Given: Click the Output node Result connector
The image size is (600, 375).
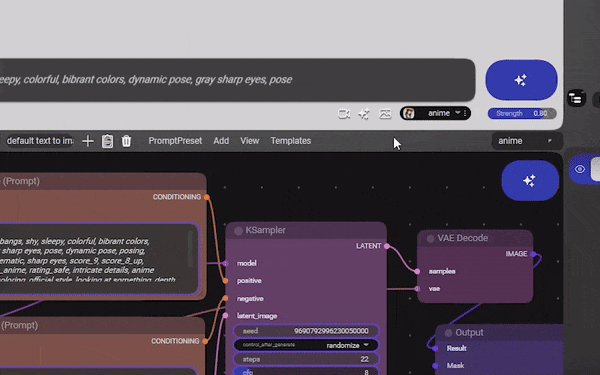Looking at the screenshot, I should [x=435, y=348].
